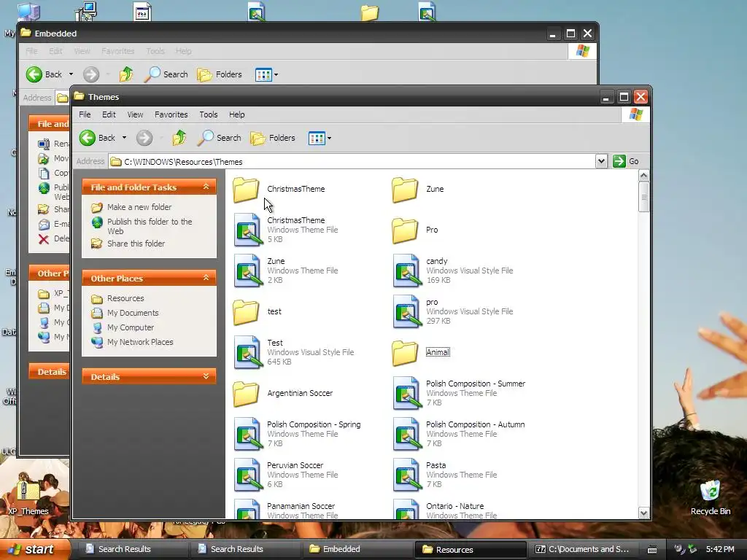Select the ChristmasTheme Windows Theme File icon
The width and height of the screenshot is (747, 560).
[x=248, y=230]
